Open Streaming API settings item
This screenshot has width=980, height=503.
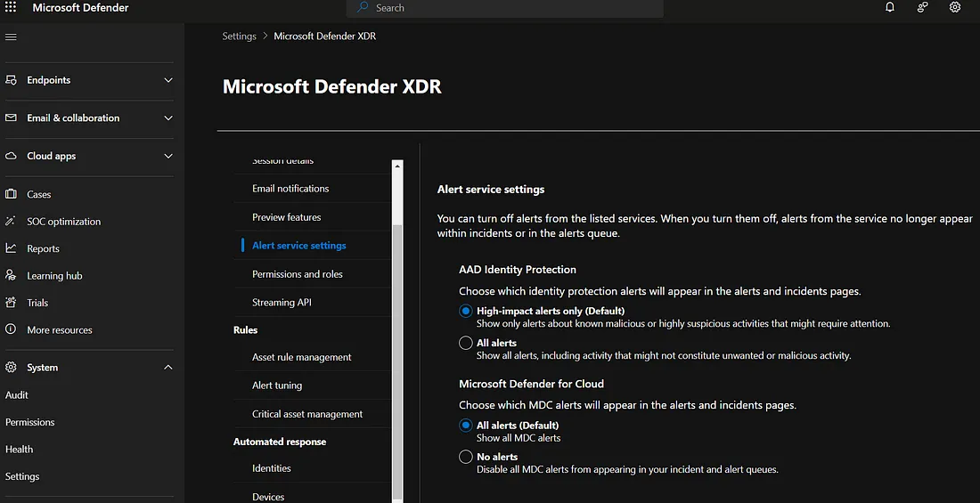coord(282,303)
